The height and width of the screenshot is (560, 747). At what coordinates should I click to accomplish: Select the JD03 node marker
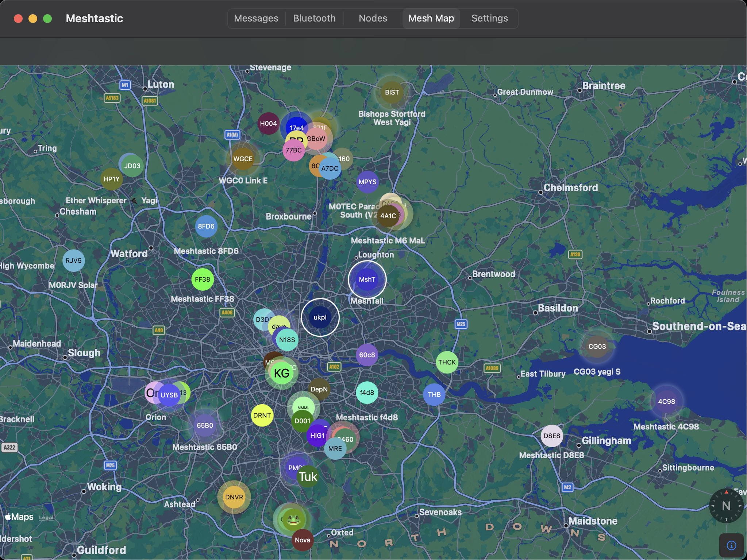pos(132,166)
